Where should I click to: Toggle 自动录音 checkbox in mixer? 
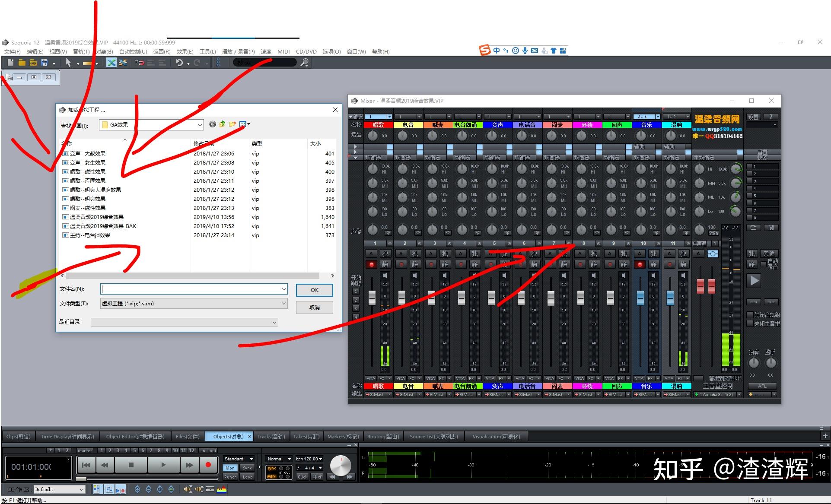[764, 264]
